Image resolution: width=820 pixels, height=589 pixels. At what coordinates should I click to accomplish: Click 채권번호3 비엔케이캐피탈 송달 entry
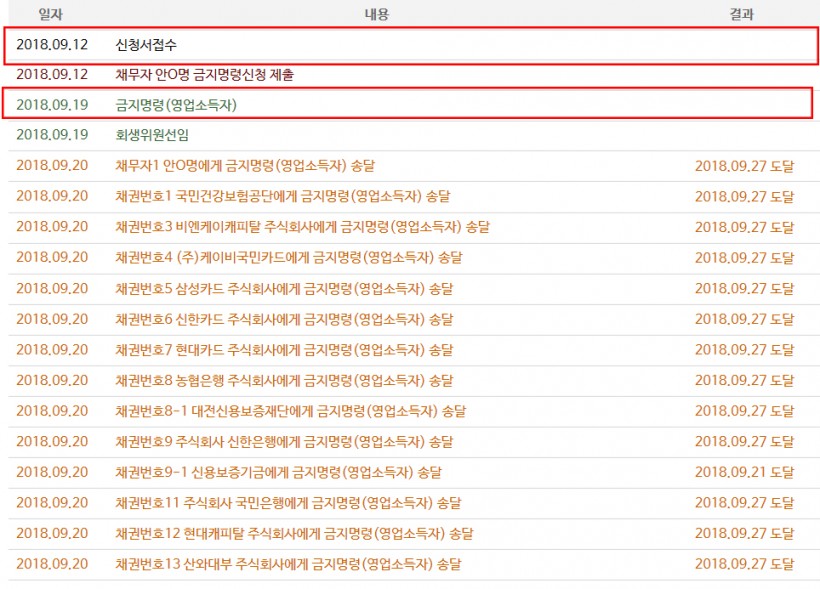[302, 228]
